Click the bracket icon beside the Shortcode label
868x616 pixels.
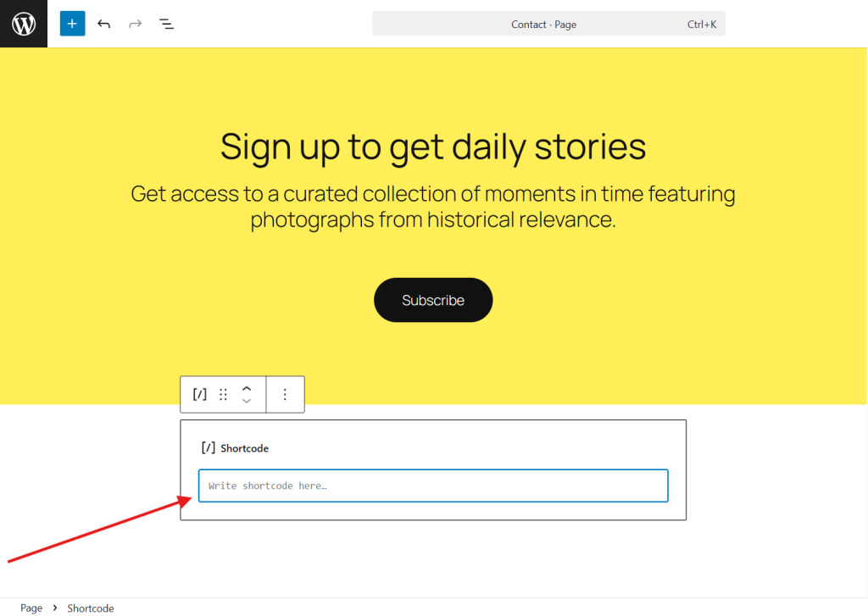(208, 448)
